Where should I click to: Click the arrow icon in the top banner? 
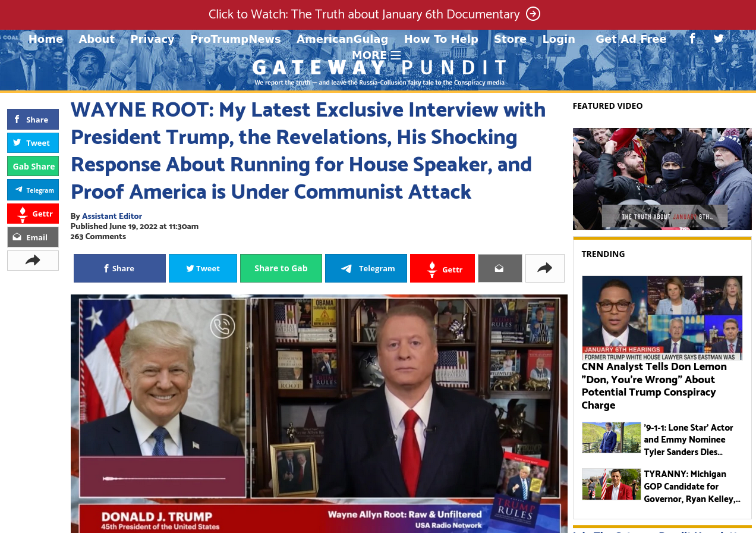coord(533,14)
